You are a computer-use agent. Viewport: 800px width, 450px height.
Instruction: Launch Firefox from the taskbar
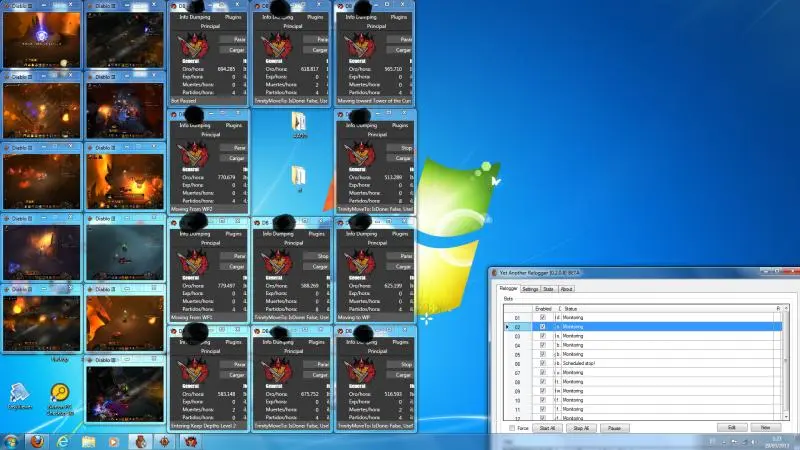click(x=37, y=441)
